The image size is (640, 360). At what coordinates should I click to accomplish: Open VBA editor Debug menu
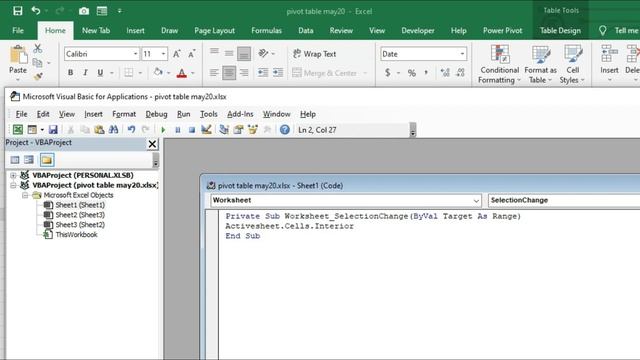click(156, 114)
